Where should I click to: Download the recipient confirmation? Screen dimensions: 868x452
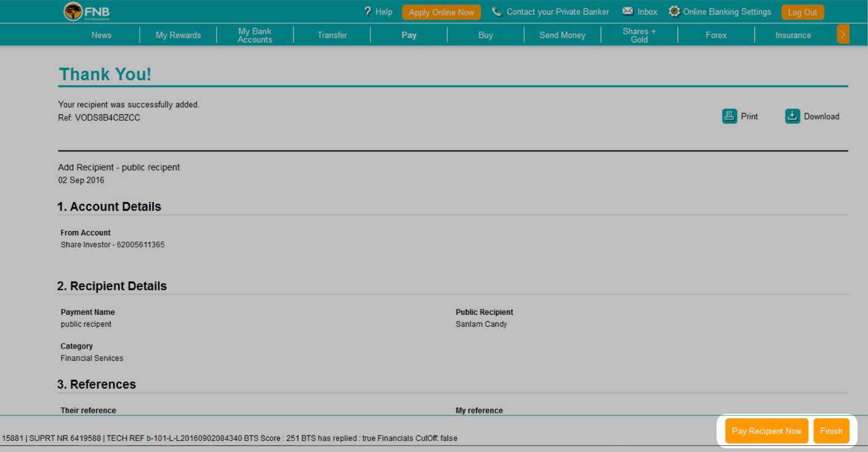[812, 116]
